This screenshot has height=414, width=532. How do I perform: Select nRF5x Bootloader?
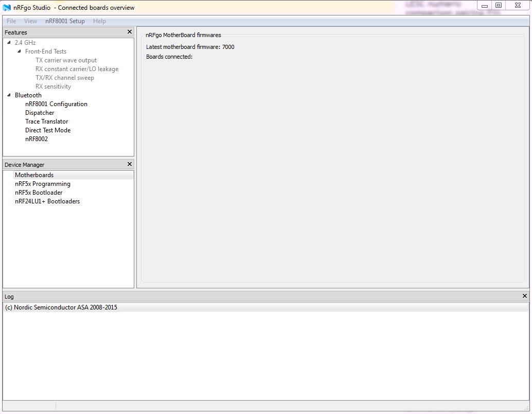click(39, 193)
